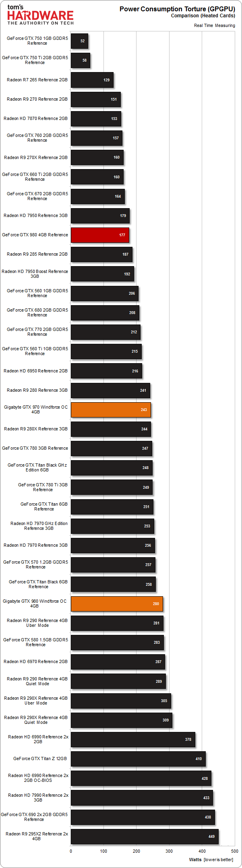The height and width of the screenshot is (868, 242).
Task: Click the GeForce GTX Titan Z 12GB label
Action: coord(40,758)
